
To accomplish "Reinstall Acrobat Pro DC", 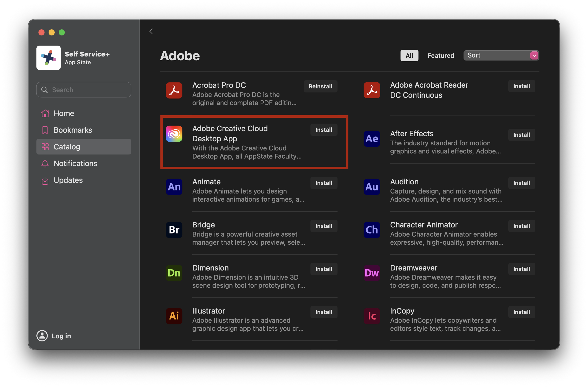I will click(320, 86).
